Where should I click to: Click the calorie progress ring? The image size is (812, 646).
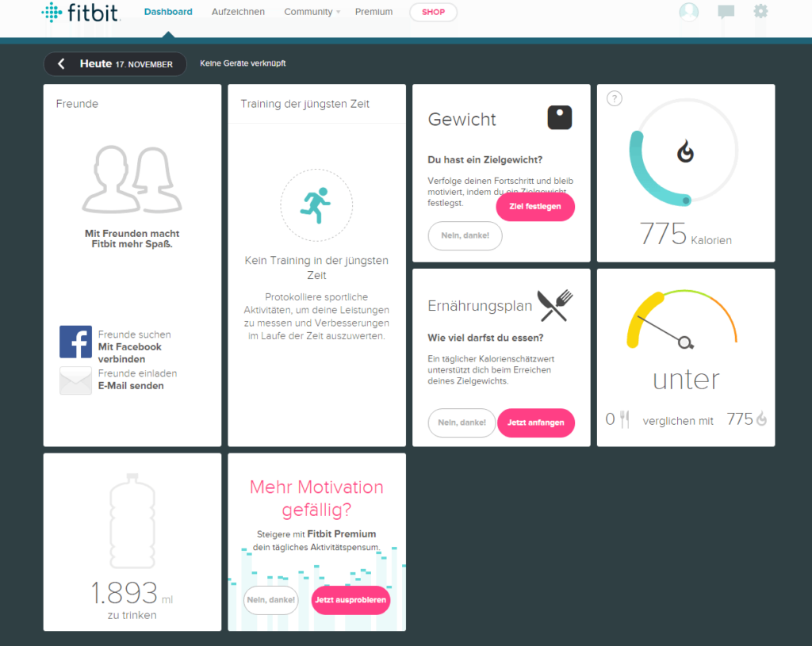pos(684,151)
